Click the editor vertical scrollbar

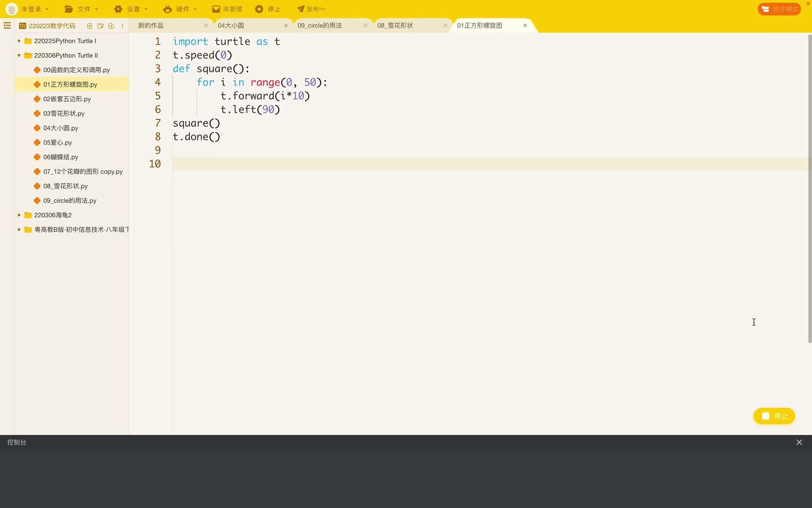click(x=809, y=188)
